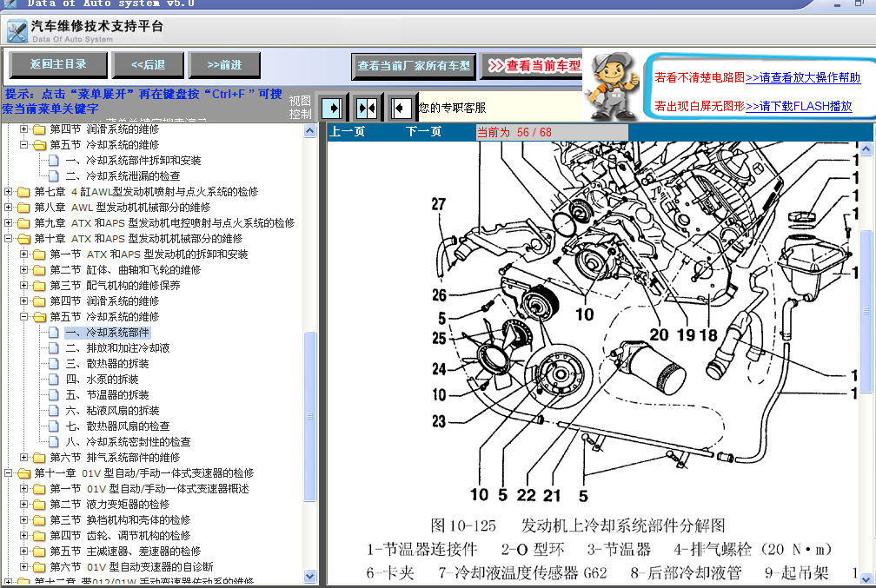Open the 请查看放大操作帮助 link

pyautogui.click(x=803, y=77)
